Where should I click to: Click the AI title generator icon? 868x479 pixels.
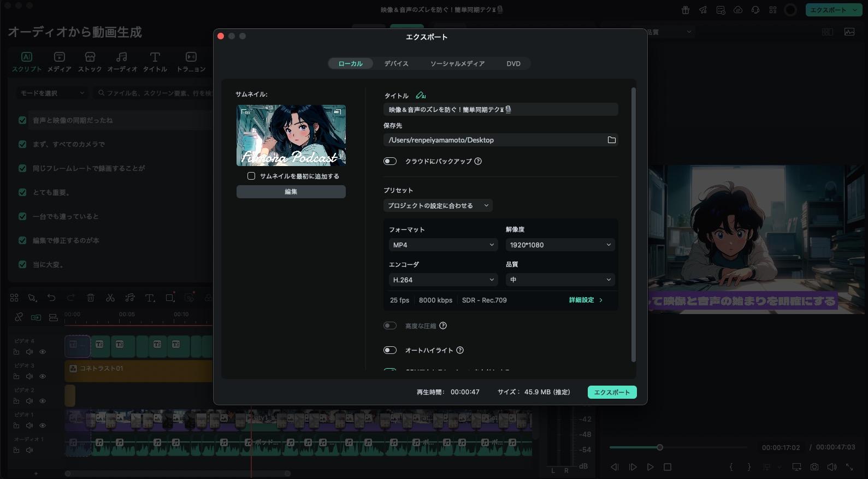(421, 96)
